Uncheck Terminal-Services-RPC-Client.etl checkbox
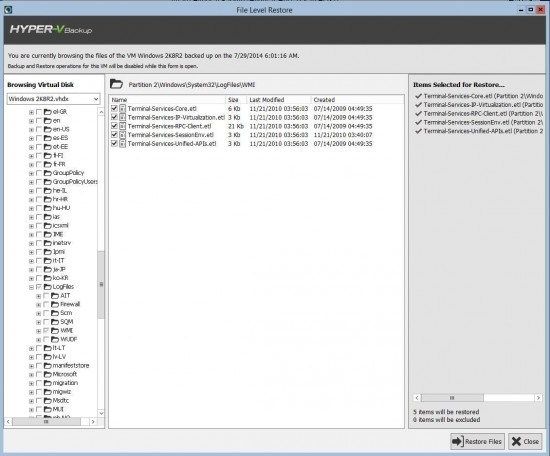550x456 pixels. coord(114,126)
